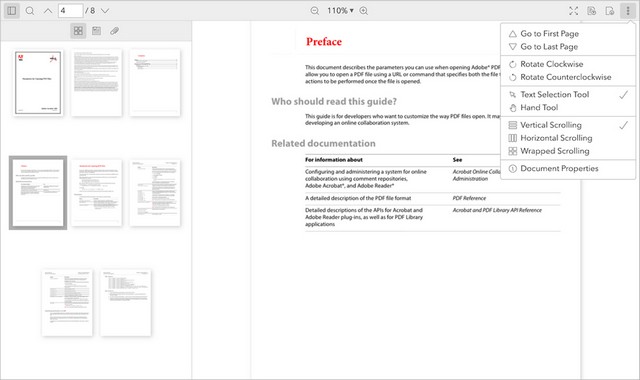Viewport: 640px width, 380px height.
Task: Go to next page arrow
Action: point(105,11)
